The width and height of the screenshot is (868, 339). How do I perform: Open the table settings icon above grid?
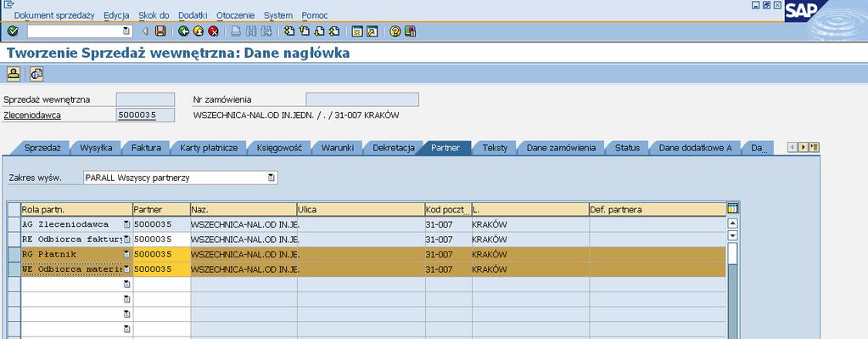(732, 209)
